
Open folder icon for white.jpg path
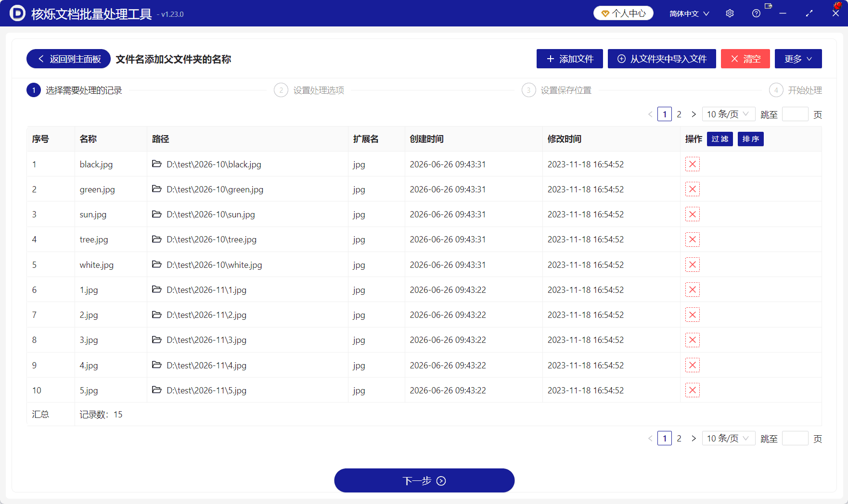156,265
